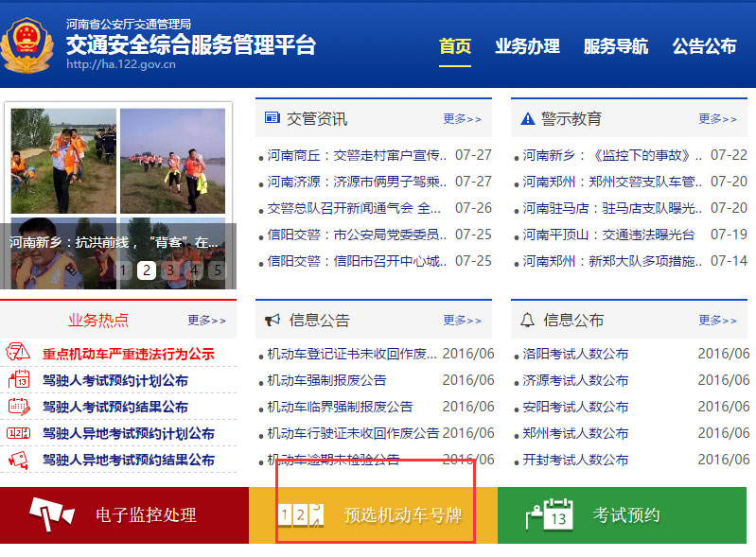756x557 pixels.
Task: Open 驾驶人异地考试预约计划公布 link
Action: click(129, 434)
